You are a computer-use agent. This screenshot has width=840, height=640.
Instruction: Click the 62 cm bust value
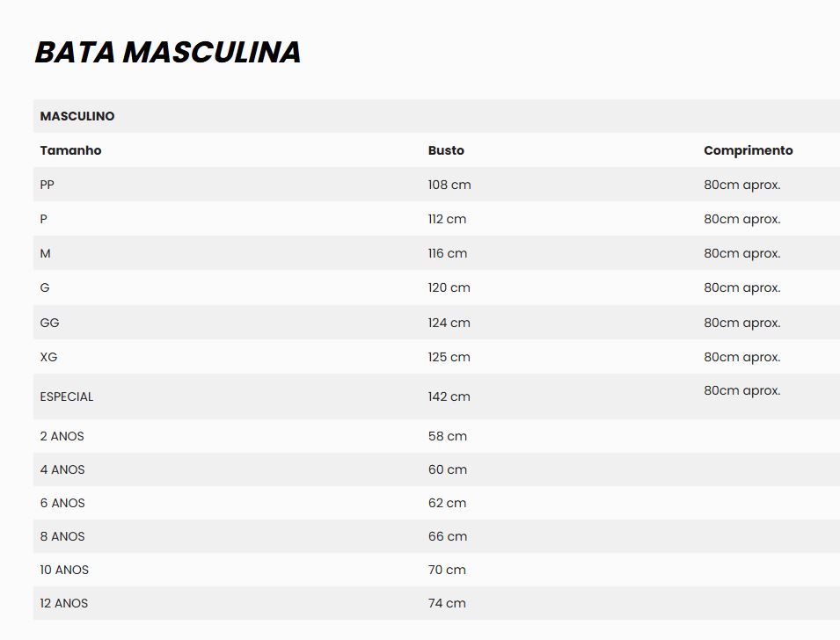[447, 503]
